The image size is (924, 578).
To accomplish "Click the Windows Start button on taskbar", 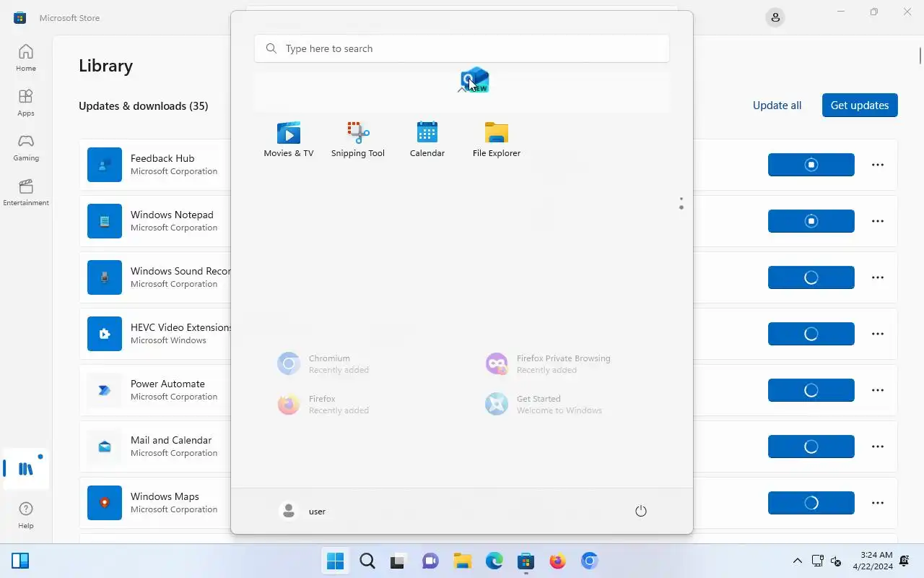I will 336,561.
